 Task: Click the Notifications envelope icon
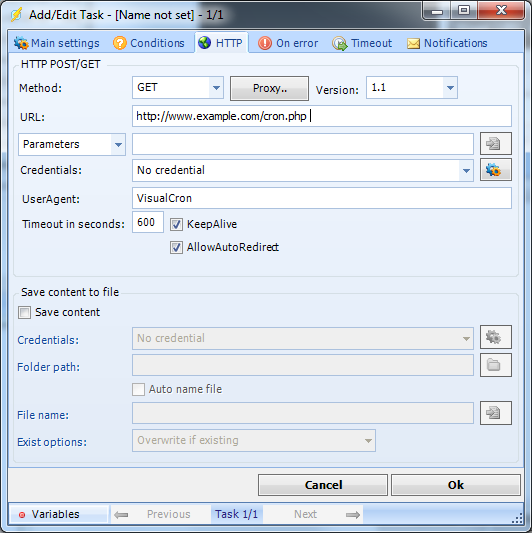click(x=413, y=44)
